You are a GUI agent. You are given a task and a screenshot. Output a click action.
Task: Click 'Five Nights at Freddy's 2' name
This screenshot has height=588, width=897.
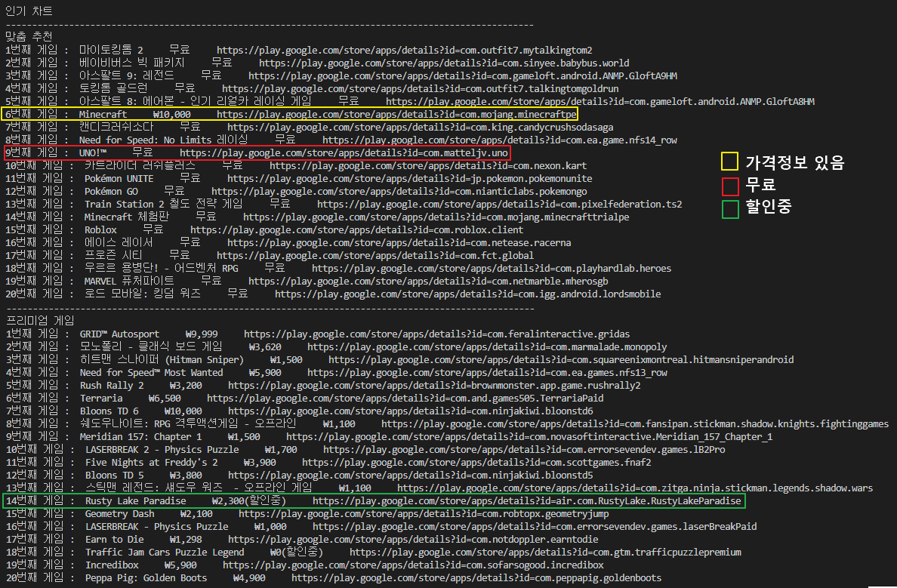152,462
